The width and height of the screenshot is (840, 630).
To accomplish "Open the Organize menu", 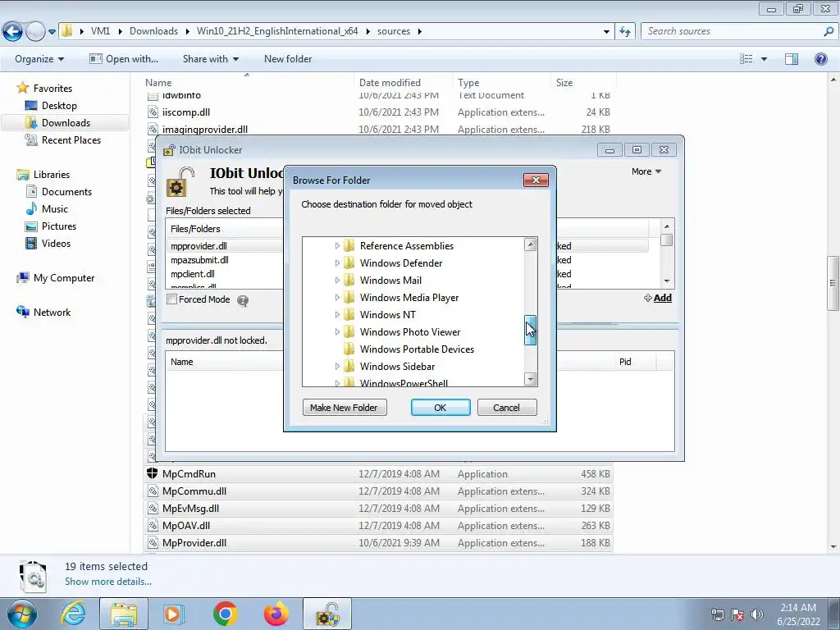I will click(x=39, y=59).
